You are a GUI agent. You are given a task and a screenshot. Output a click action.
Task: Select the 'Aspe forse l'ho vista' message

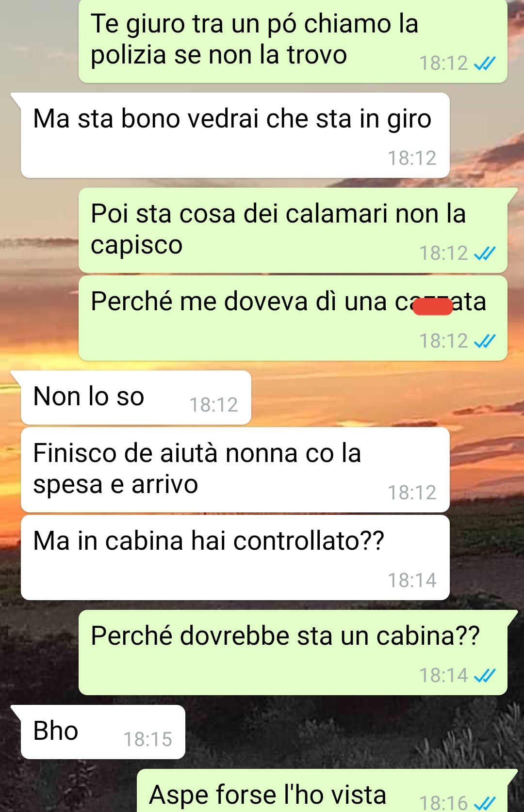pyautogui.click(x=322, y=791)
